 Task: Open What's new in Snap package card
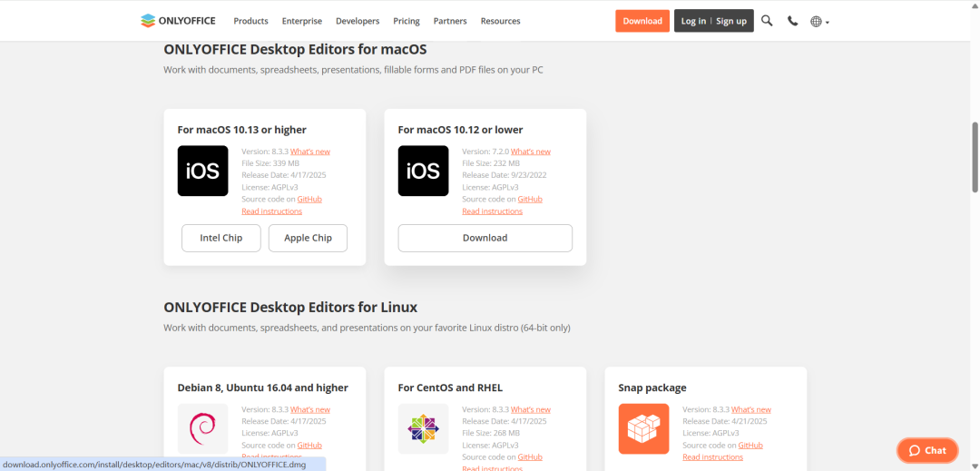pos(751,409)
